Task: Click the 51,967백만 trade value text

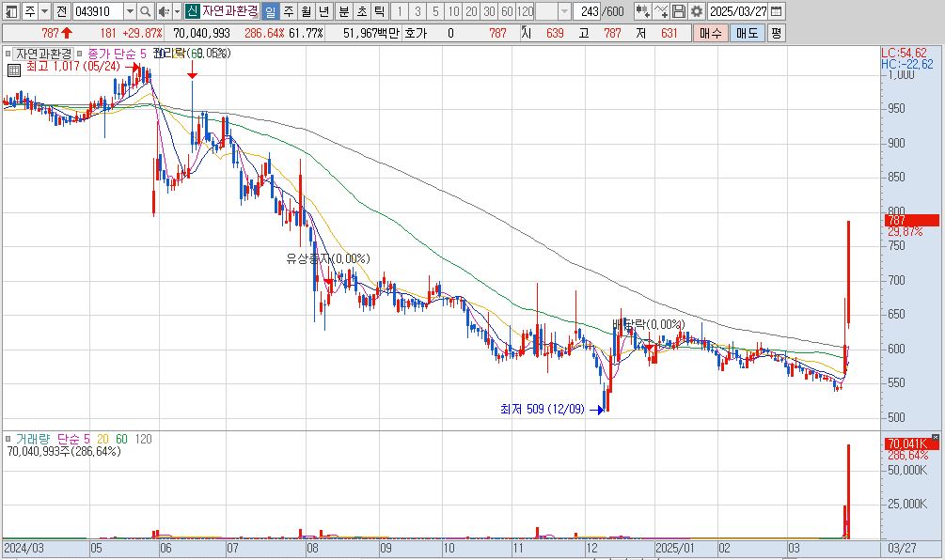Action: 371,33
